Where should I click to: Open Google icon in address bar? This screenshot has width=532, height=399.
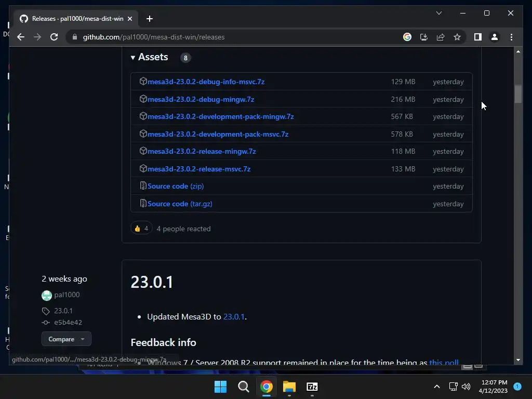pos(407,37)
